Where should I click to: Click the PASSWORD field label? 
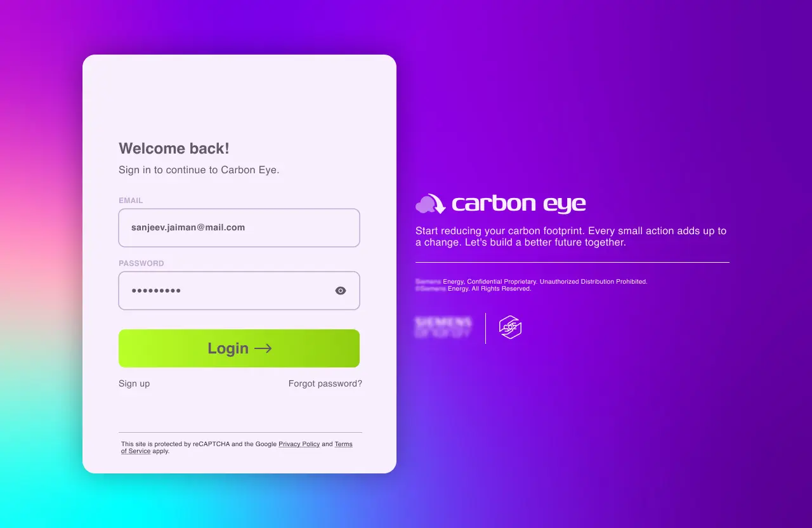[141, 263]
